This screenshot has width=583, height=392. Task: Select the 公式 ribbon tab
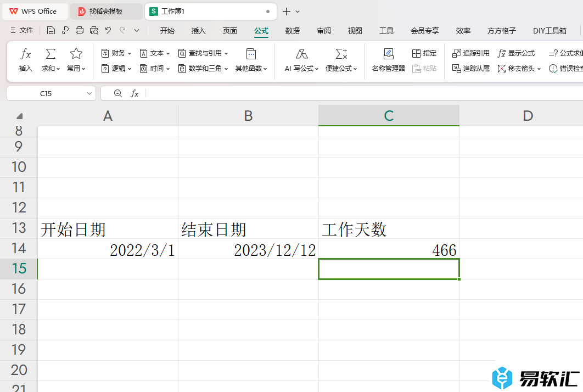(261, 31)
